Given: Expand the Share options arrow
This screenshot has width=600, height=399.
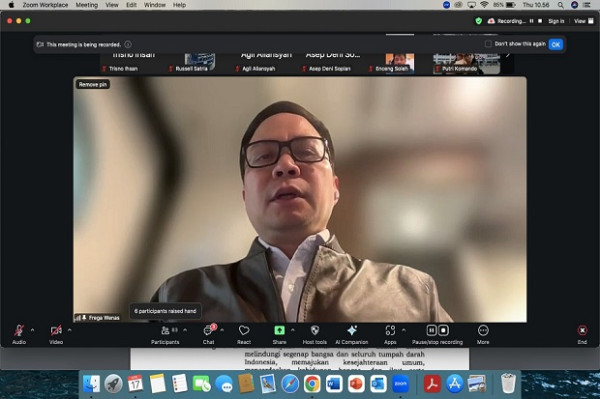Looking at the screenshot, I should 293,330.
